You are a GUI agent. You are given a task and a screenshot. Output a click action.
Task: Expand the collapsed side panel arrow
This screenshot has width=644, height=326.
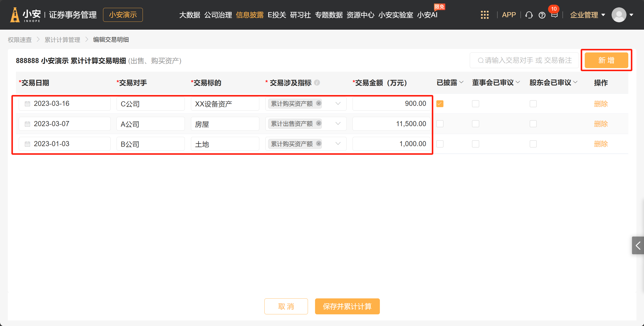tap(638, 245)
